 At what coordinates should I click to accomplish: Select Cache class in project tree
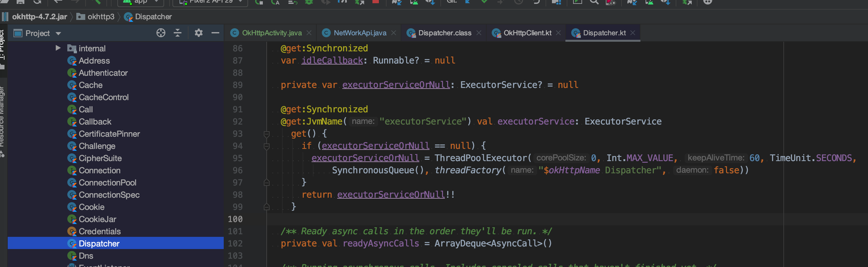(x=90, y=85)
